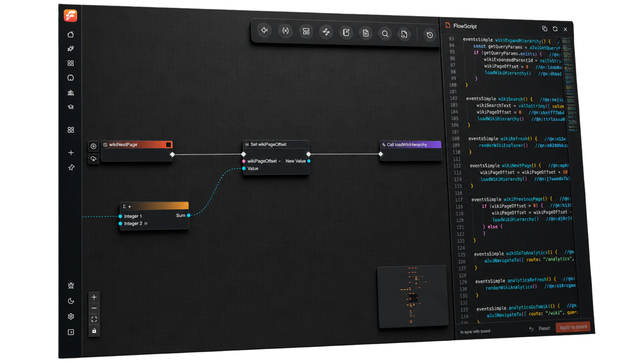This screenshot has width=644, height=362.
Task: Click the Sum output port
Action: point(189,216)
